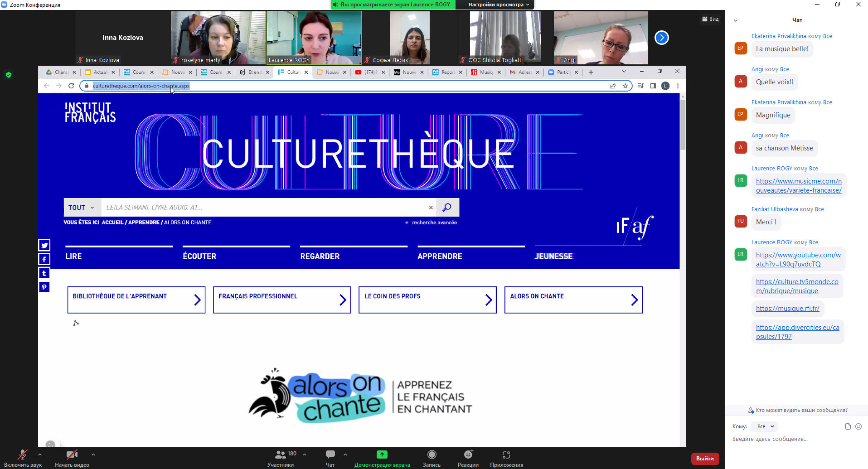Open app.divercities.eu link in chat
The width and height of the screenshot is (868, 469).
[797, 332]
